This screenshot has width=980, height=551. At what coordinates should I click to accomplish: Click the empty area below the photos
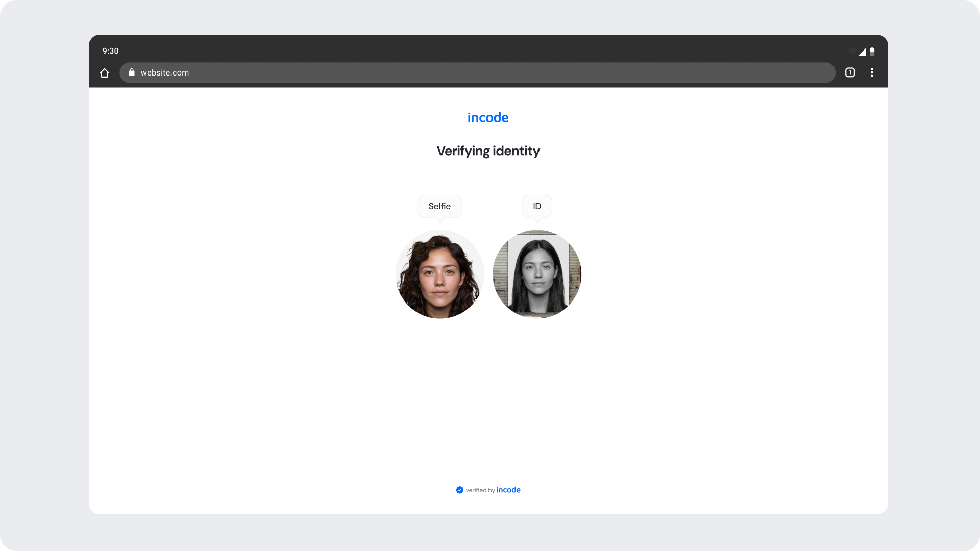[488, 398]
